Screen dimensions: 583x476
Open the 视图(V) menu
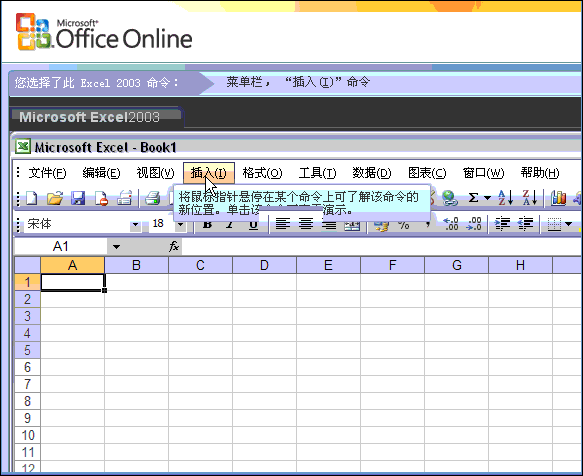coord(155,173)
